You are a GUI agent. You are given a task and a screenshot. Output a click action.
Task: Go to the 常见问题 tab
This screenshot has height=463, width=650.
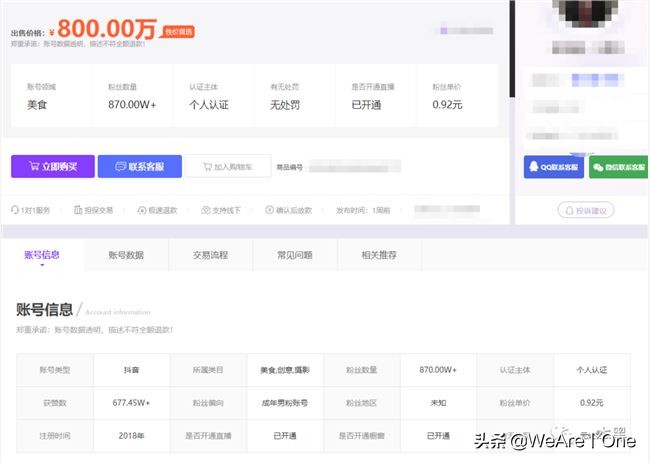pyautogui.click(x=295, y=255)
